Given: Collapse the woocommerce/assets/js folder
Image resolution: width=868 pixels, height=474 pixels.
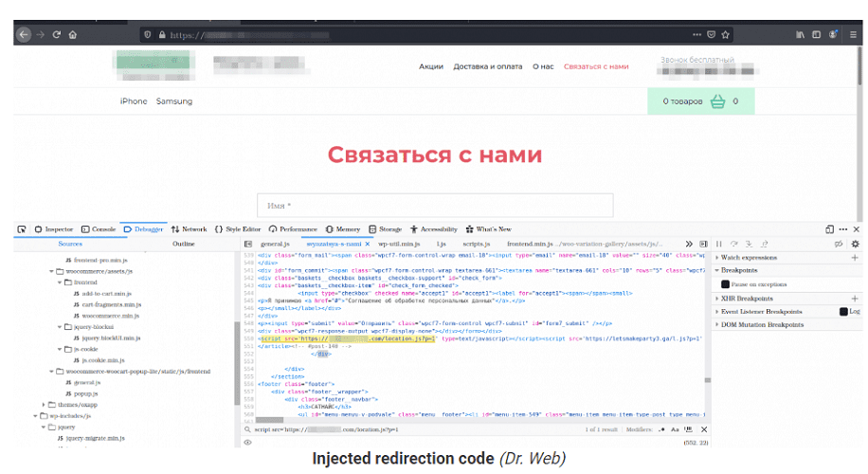Looking at the screenshot, I should [x=51, y=271].
